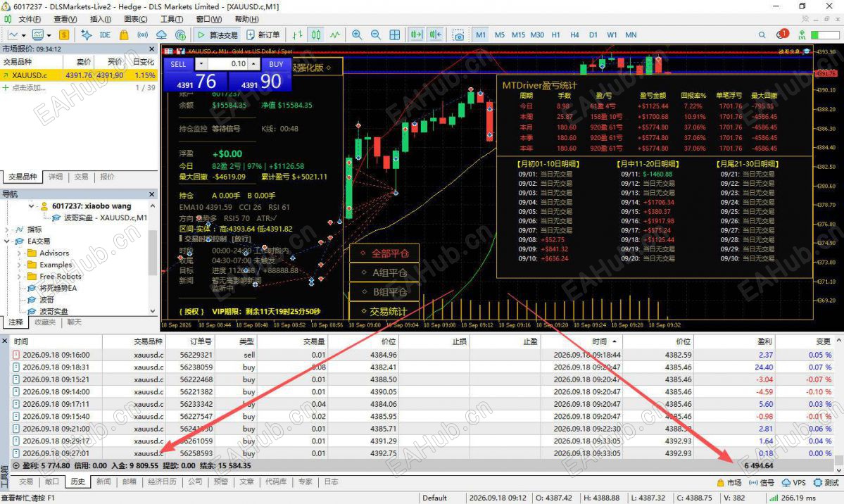Viewport: 844px width, 504px height.
Task: Open the strategy tester 测试 icon
Action: click(827, 482)
